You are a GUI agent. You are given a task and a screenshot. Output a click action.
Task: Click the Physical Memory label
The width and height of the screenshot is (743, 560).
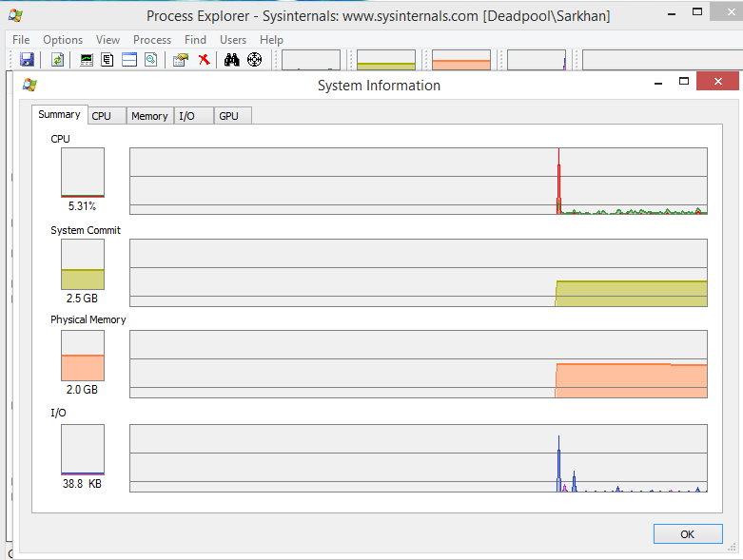pyautogui.click(x=88, y=319)
